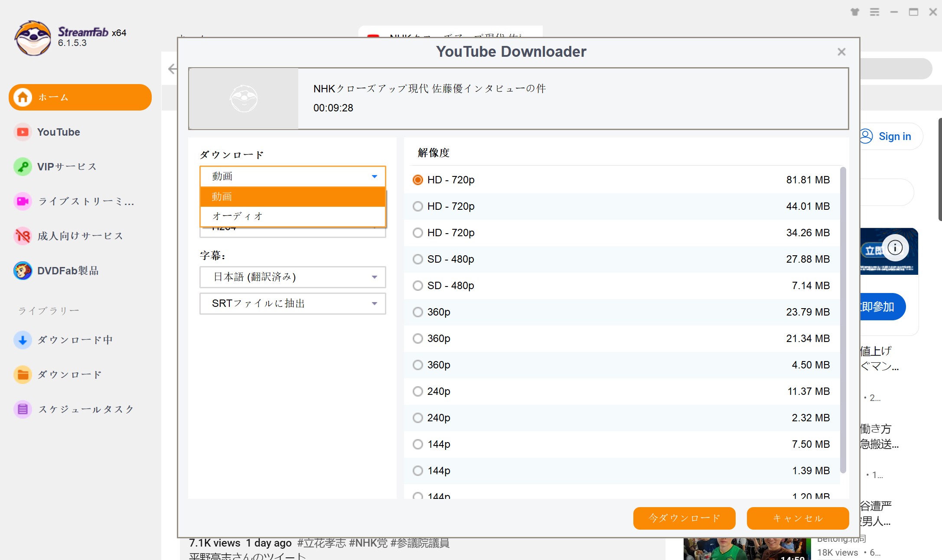The width and height of the screenshot is (942, 560).
Task: Choose オーディオ in the open dropdown list
Action: pos(293,216)
